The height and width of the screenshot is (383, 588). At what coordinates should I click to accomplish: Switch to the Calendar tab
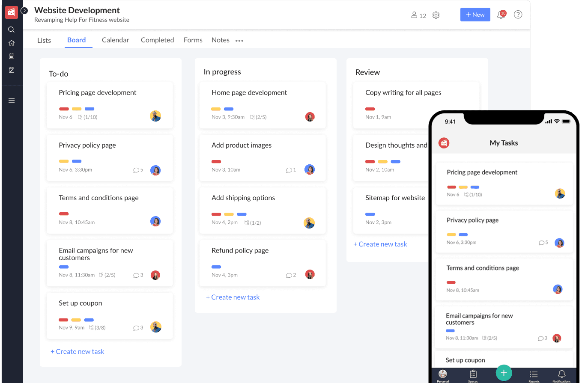[x=115, y=40]
